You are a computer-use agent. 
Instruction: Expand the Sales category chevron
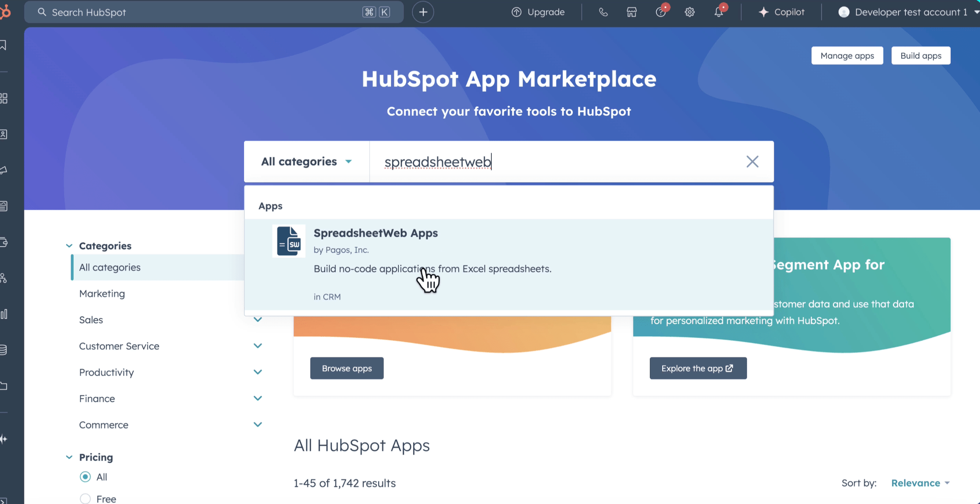click(x=258, y=319)
